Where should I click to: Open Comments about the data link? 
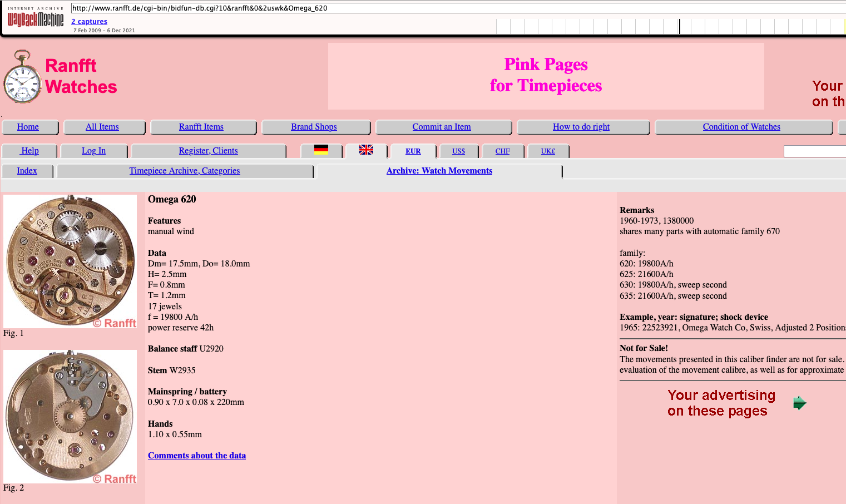[197, 456]
